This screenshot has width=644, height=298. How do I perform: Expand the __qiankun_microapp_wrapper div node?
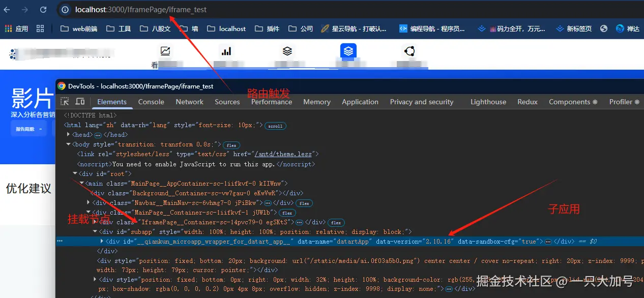pyautogui.click(x=102, y=242)
